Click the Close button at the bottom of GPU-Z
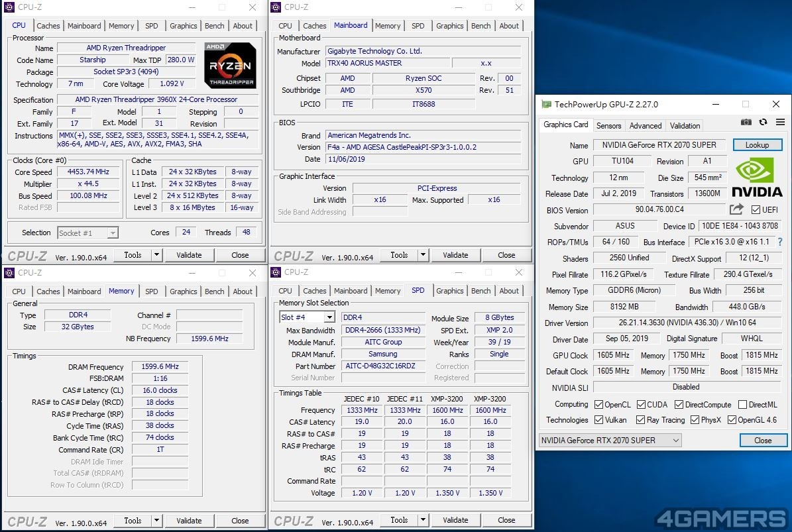792x532 pixels. 763,440
